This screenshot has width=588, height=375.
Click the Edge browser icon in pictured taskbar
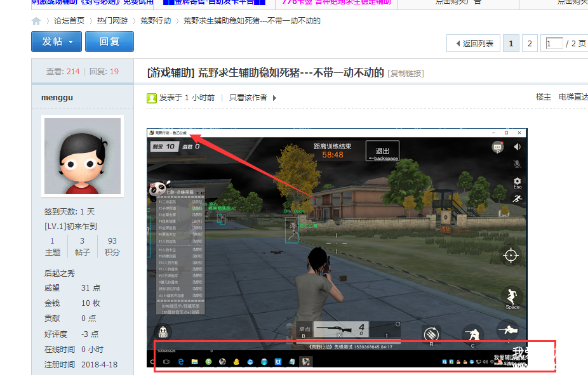click(x=181, y=362)
